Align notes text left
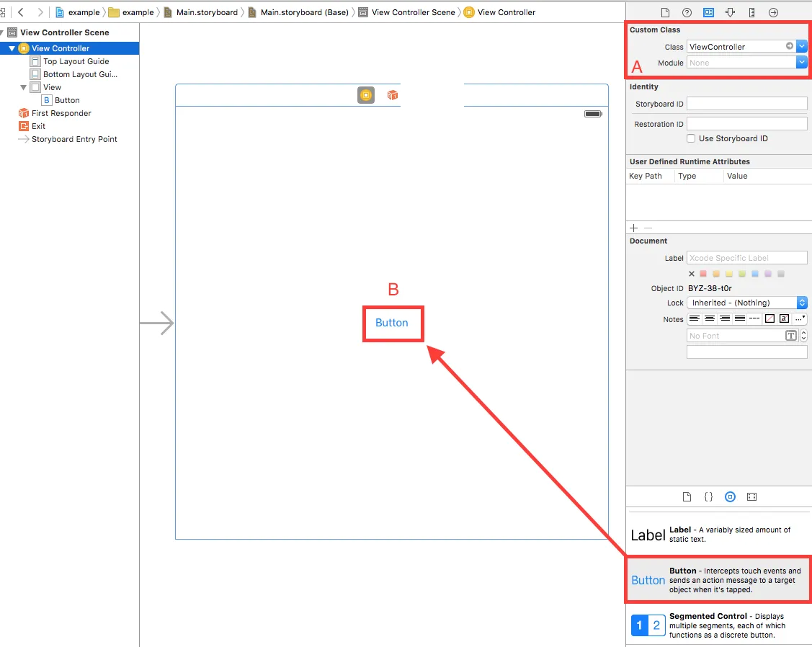This screenshot has width=812, height=647. 695,318
